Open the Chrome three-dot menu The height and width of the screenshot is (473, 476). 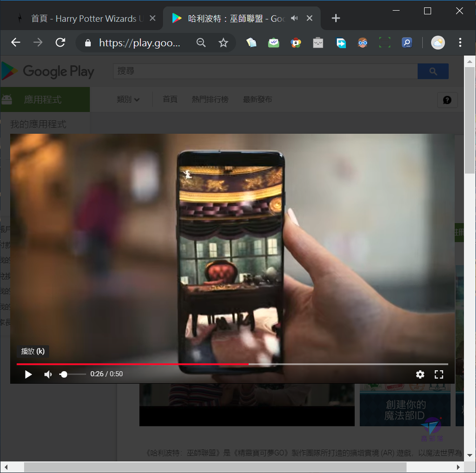pos(460,42)
